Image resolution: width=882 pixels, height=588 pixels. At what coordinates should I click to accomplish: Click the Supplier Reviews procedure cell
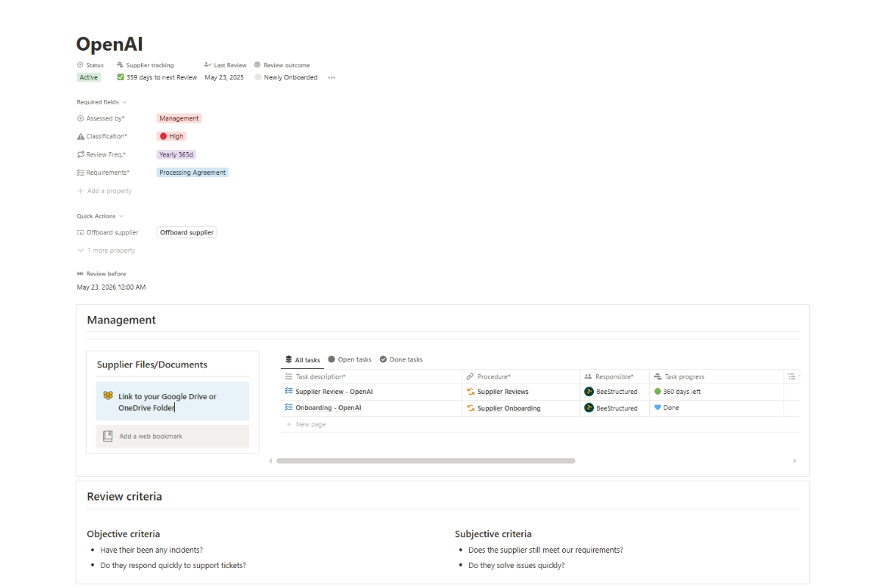click(521, 392)
